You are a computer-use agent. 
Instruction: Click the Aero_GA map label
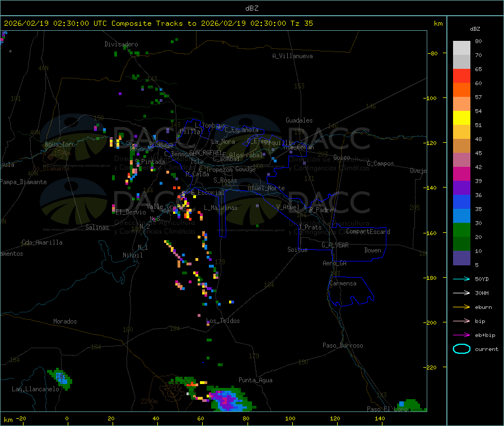pos(335,263)
